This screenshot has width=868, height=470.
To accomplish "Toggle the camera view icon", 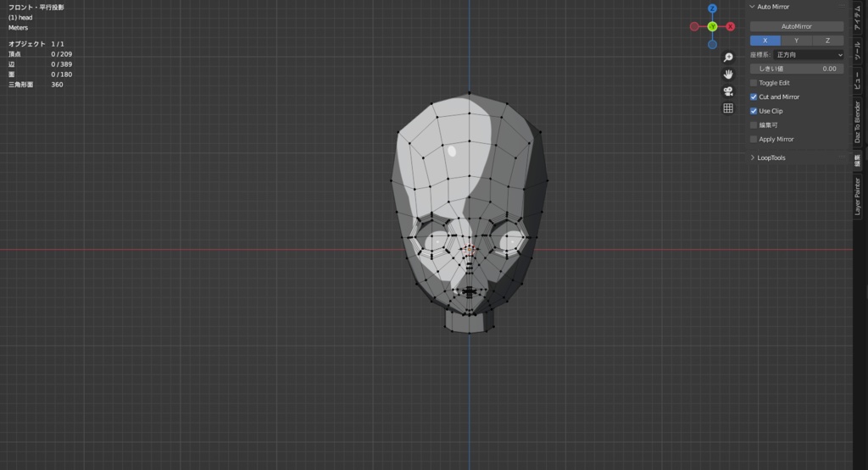I will point(728,91).
